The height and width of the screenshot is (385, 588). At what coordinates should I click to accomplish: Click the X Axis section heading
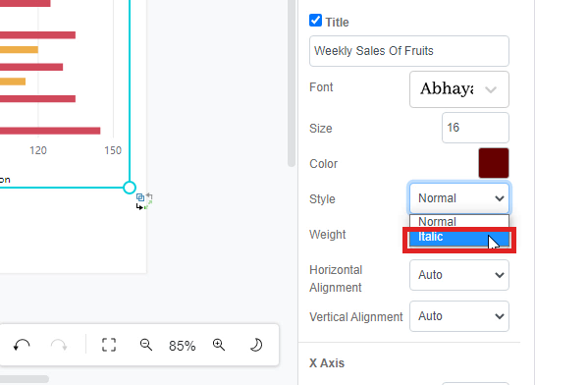327,363
